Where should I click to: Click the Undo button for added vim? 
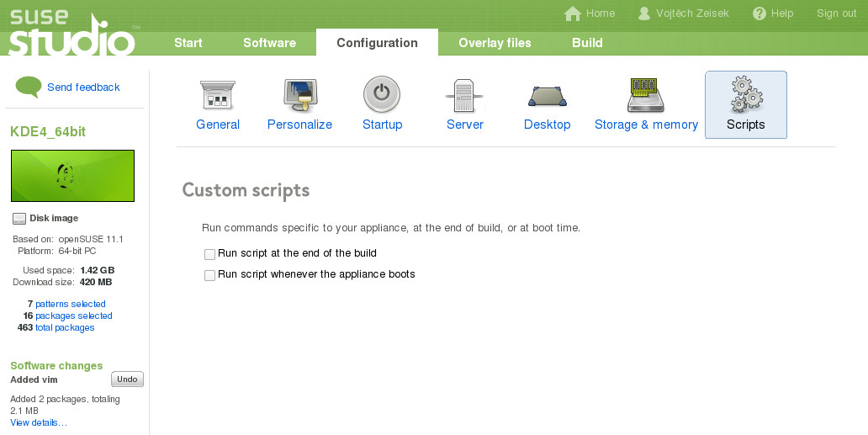(x=127, y=379)
